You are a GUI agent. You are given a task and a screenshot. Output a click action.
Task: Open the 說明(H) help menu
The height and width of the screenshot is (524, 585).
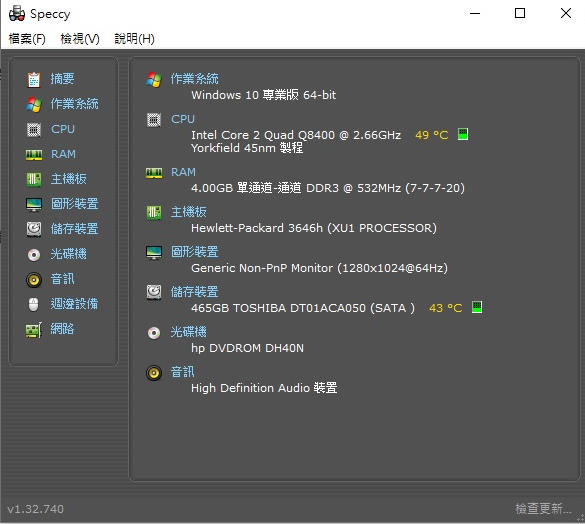pyautogui.click(x=134, y=38)
